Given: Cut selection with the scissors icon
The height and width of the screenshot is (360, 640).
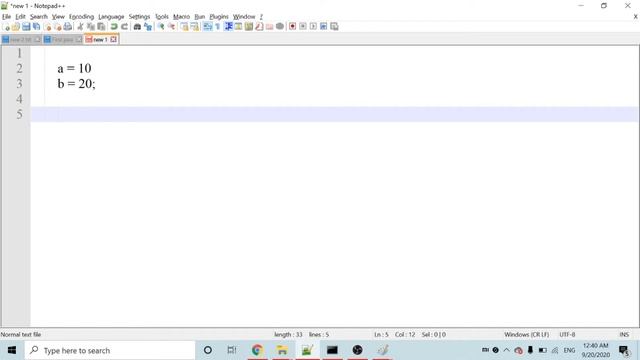Looking at the screenshot, I should tap(80, 27).
